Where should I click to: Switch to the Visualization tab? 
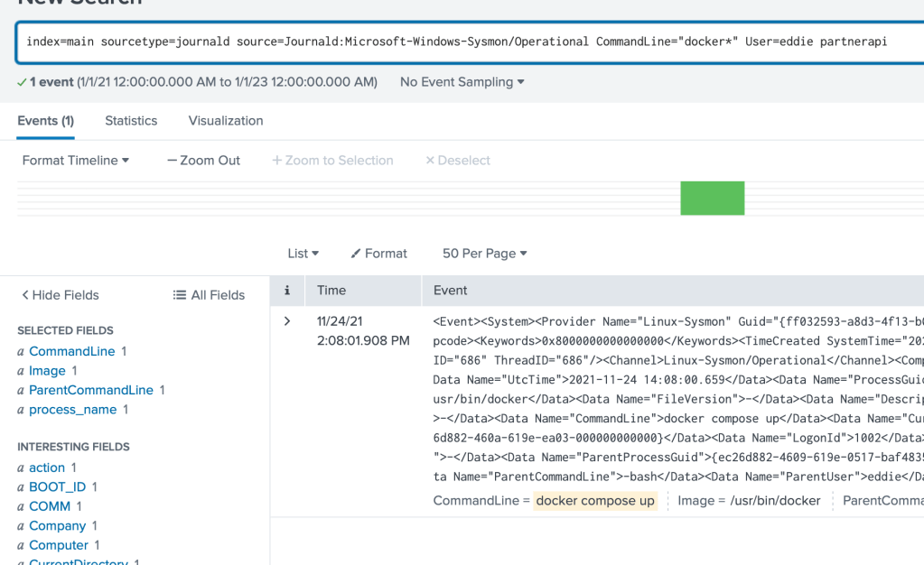point(226,121)
